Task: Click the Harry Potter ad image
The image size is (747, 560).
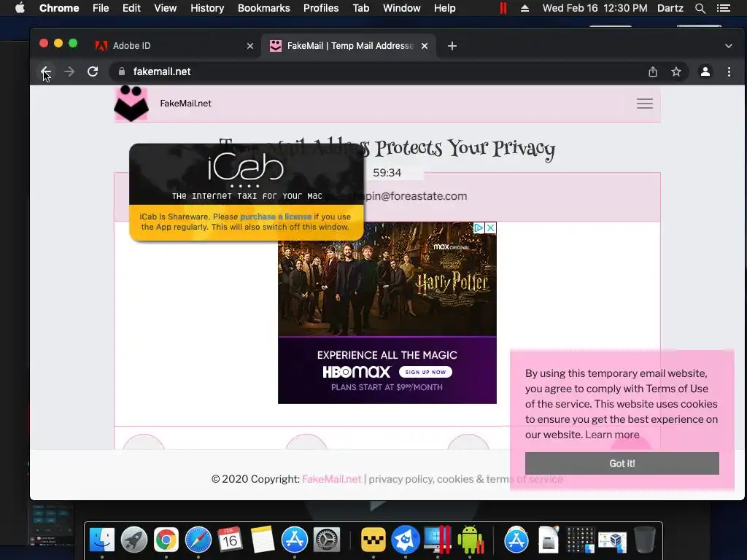Action: click(x=387, y=279)
